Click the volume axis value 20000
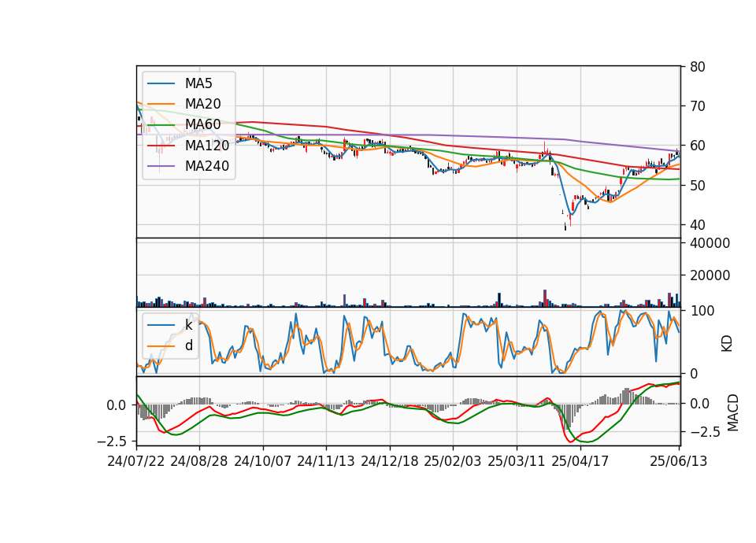This screenshot has height=543, width=756. coord(710,275)
